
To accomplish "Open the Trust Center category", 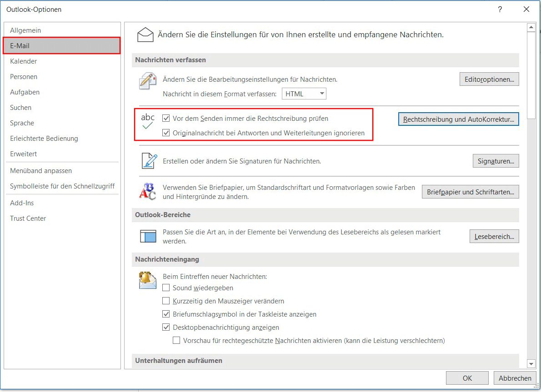I will click(x=62, y=218).
